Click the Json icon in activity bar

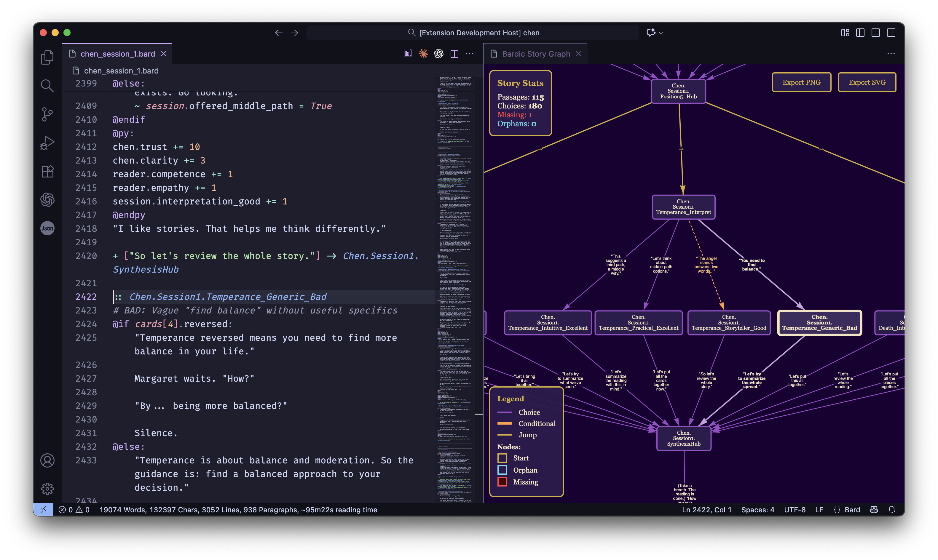click(47, 228)
